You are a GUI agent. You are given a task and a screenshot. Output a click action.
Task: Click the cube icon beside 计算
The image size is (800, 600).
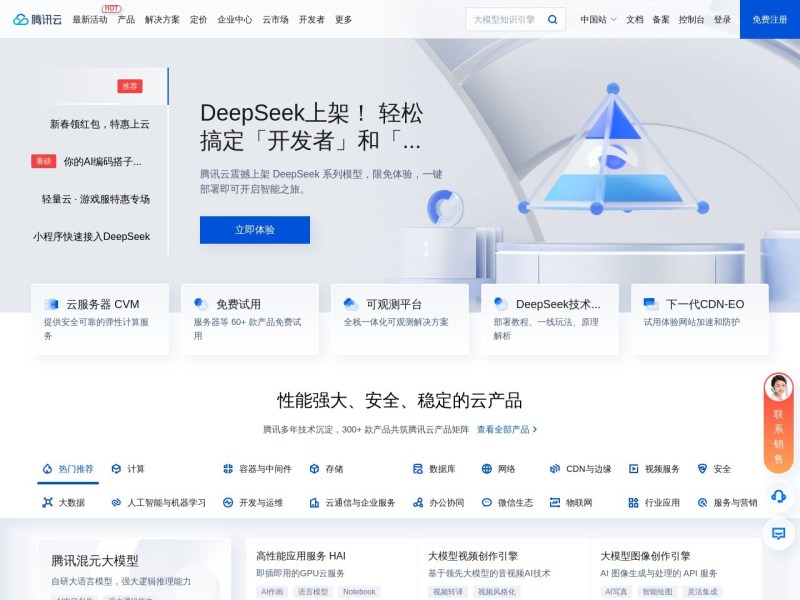click(116, 469)
